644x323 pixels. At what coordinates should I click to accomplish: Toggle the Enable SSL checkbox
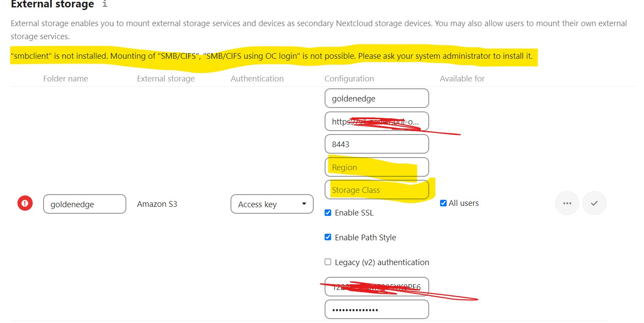click(x=328, y=213)
